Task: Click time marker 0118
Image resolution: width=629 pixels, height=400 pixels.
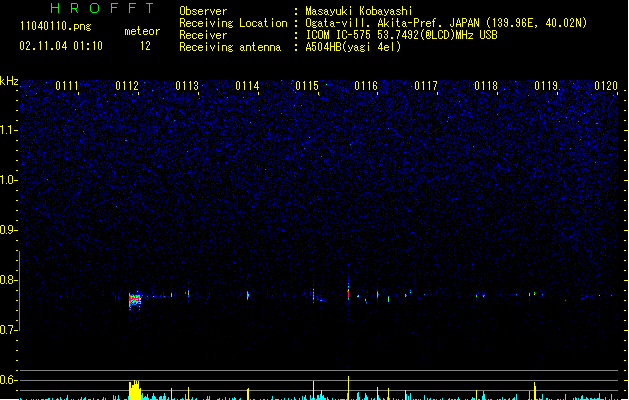Action: point(486,86)
